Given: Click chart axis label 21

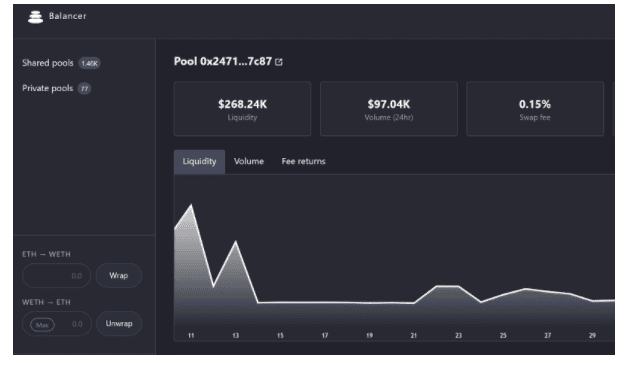Looking at the screenshot, I should coord(414,335).
